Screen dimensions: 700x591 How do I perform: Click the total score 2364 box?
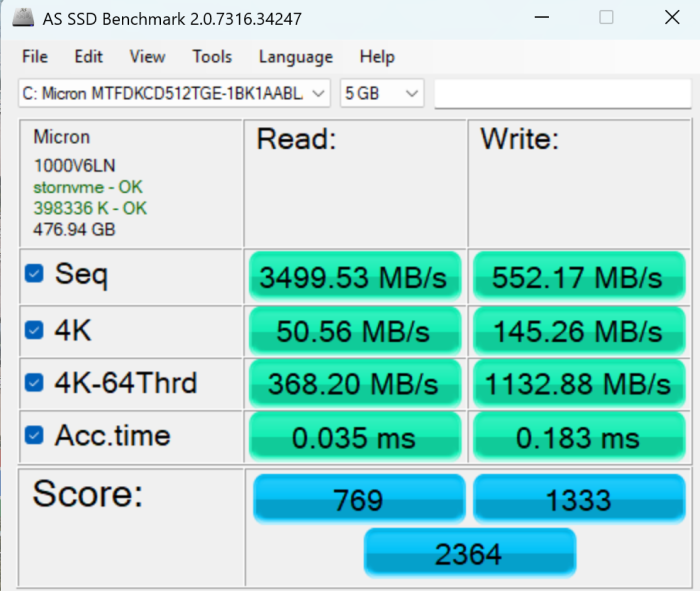click(469, 553)
